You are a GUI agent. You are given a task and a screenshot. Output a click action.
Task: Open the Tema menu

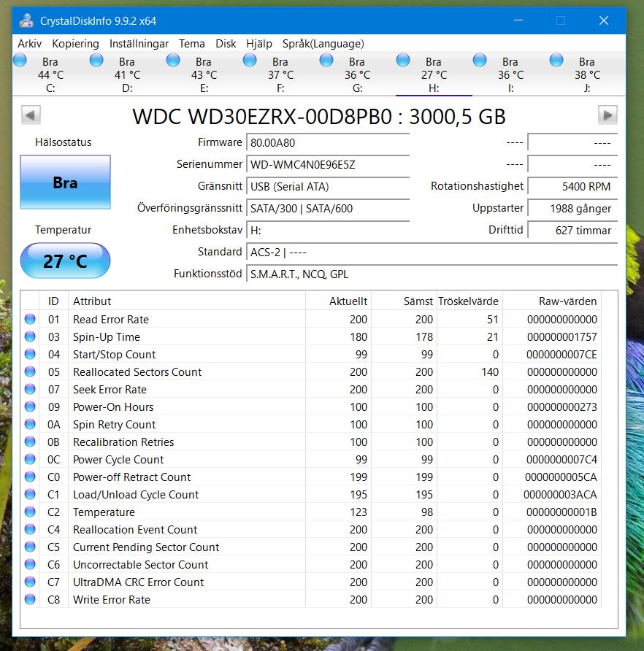pyautogui.click(x=191, y=44)
